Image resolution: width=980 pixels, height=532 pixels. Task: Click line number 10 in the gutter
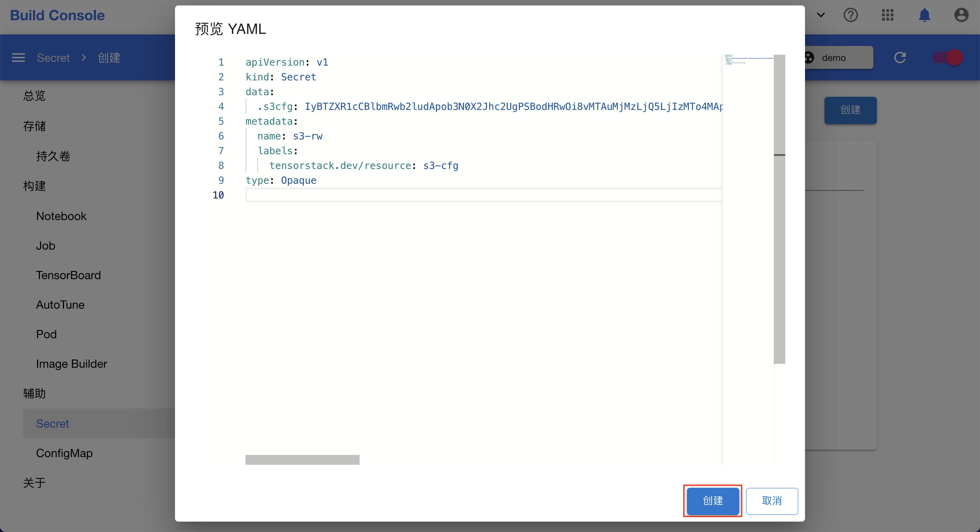click(218, 195)
